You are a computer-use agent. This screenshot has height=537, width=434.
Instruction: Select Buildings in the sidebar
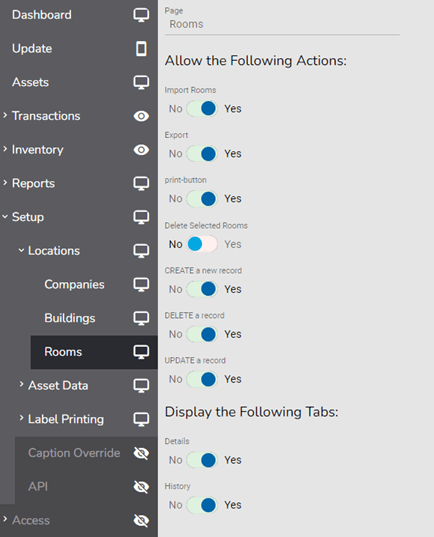click(70, 318)
